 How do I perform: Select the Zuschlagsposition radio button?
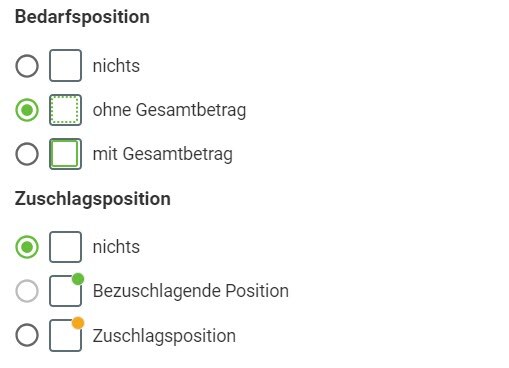[x=27, y=335]
